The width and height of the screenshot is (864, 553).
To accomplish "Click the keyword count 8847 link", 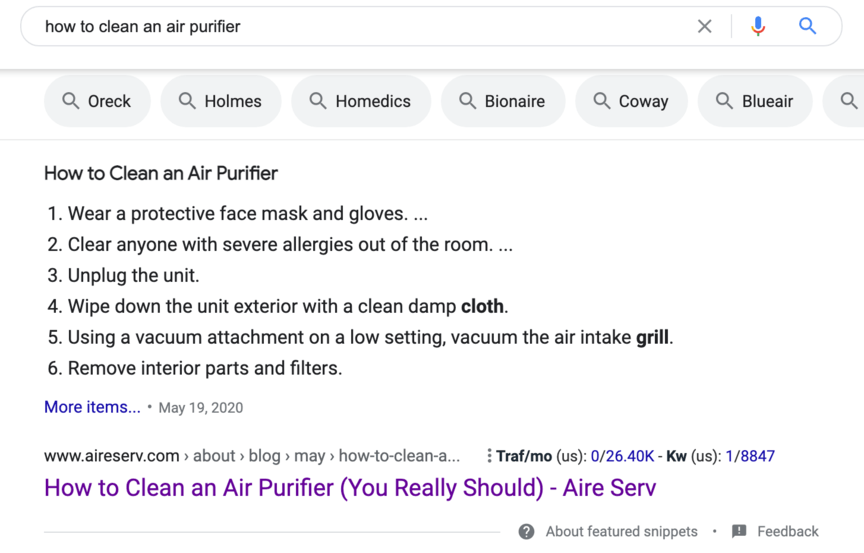I will (x=757, y=456).
